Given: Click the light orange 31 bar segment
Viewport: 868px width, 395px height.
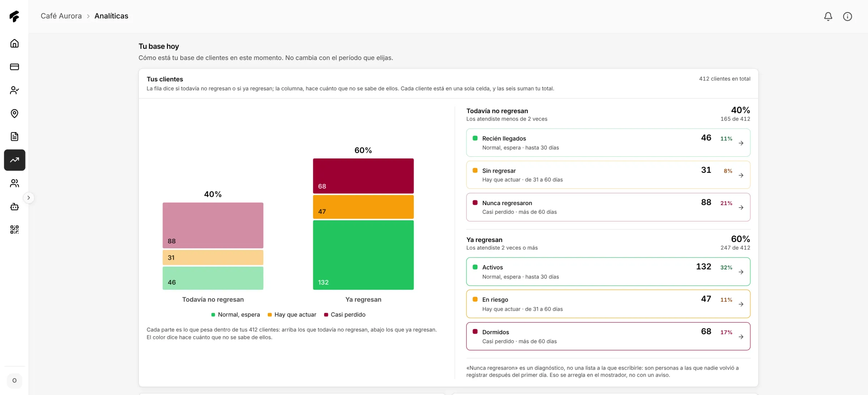Looking at the screenshot, I should (213, 258).
